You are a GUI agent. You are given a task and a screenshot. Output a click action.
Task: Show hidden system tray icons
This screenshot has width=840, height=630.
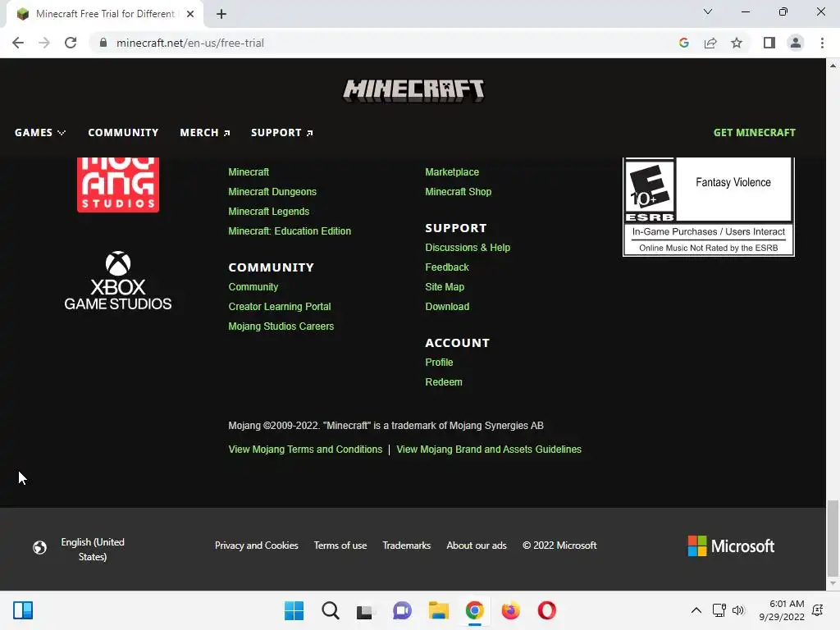pyautogui.click(x=696, y=610)
